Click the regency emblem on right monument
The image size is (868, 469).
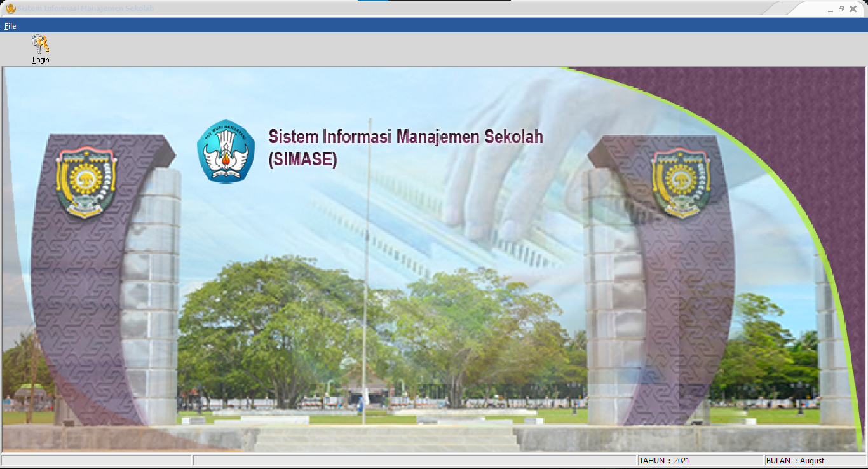pyautogui.click(x=681, y=181)
